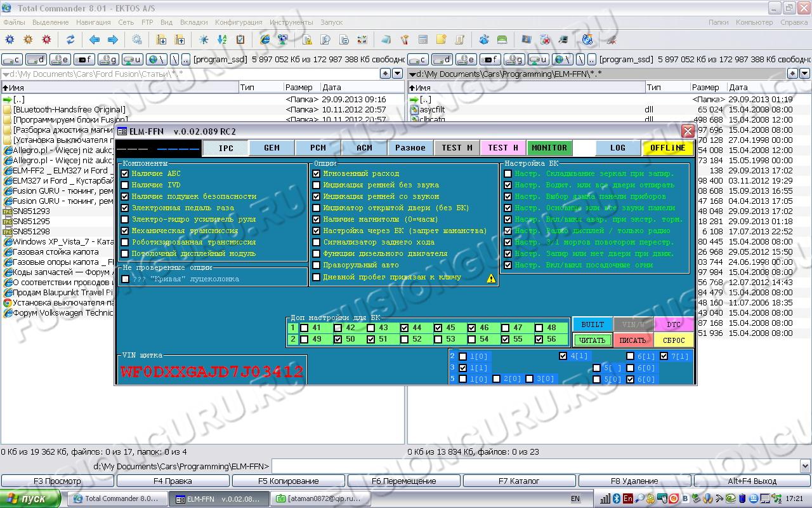Enable БК extra setting 49 checkbox
The image size is (812, 508).
click(x=304, y=339)
